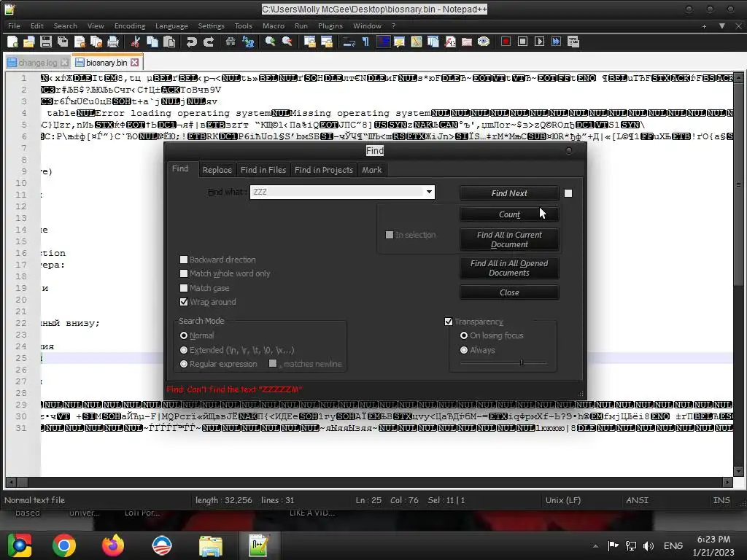Click the editor vertical scrollbar down arrow
Viewport: 747px width, 560px height.
tap(738, 472)
